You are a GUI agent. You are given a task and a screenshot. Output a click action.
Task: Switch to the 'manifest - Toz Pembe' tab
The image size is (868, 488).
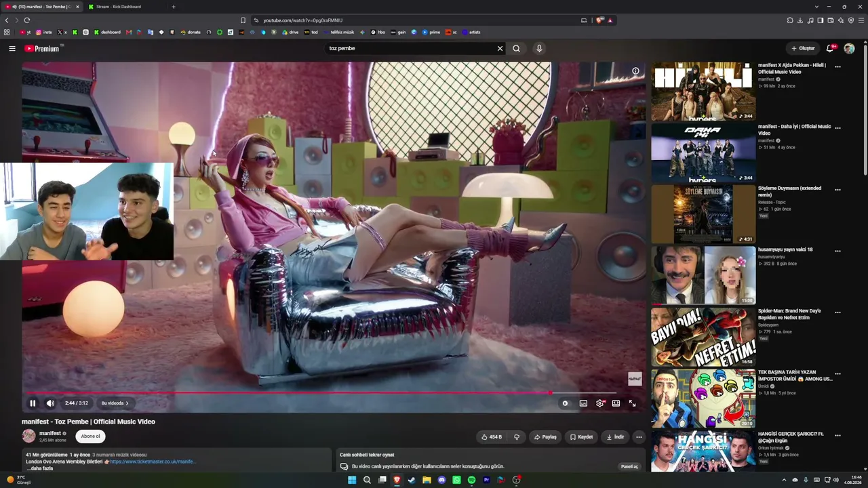(x=43, y=7)
